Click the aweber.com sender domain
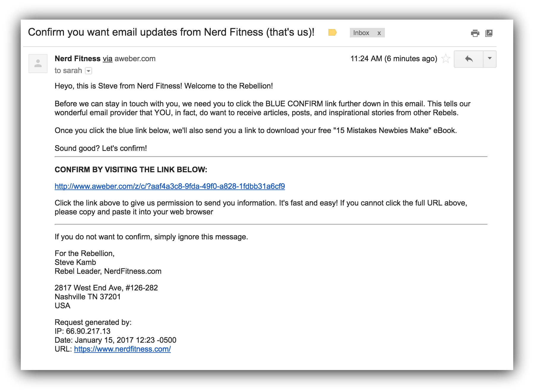The height and width of the screenshot is (392, 534). [x=135, y=59]
